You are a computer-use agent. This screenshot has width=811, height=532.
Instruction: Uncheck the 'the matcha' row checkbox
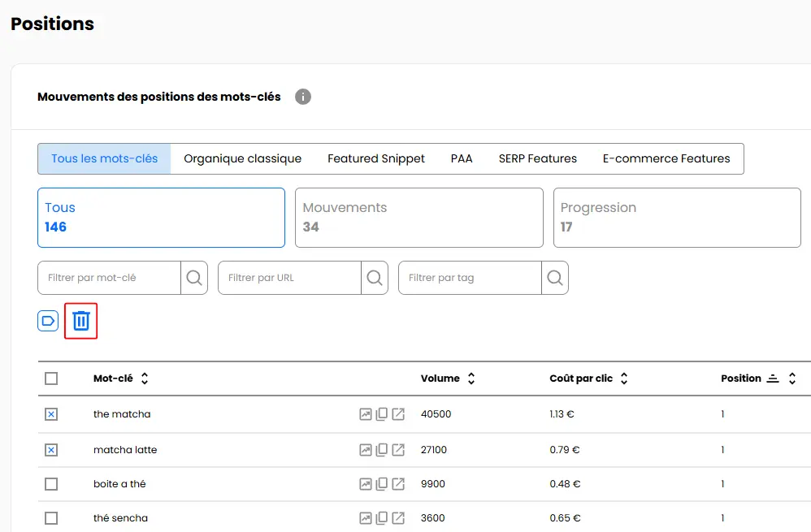point(51,414)
